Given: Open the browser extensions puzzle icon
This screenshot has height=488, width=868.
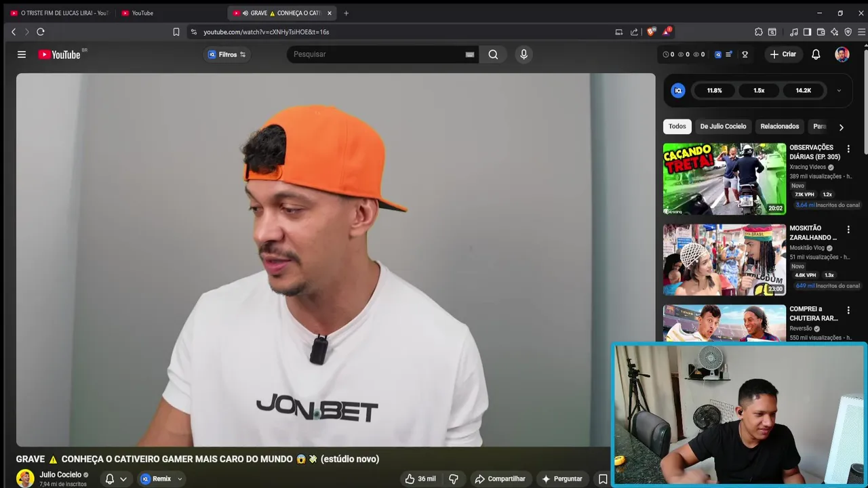Looking at the screenshot, I should pos(759,32).
